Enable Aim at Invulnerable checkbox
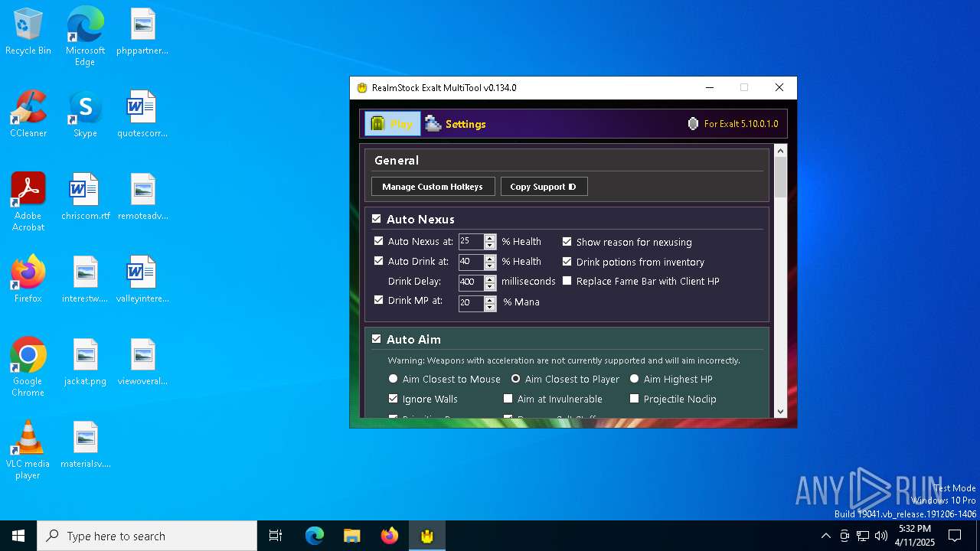 tap(508, 399)
